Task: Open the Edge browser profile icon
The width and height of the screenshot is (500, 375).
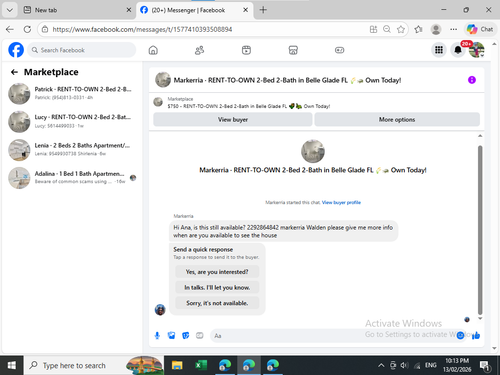Action: point(436,29)
